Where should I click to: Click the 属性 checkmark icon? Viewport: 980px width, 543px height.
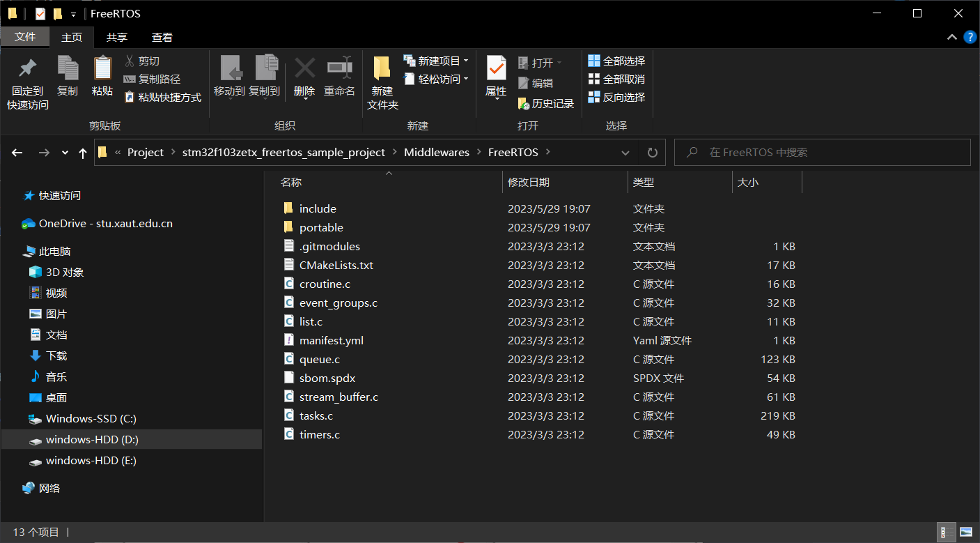[x=496, y=68]
